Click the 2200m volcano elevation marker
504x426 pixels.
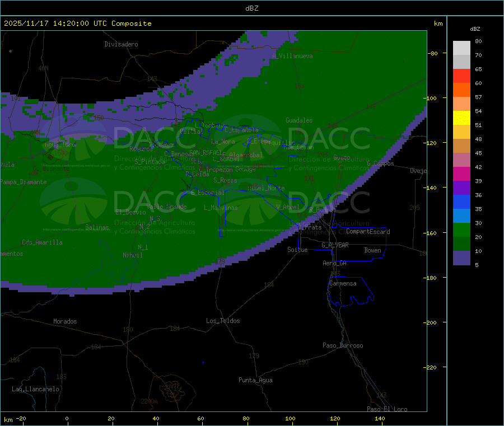click(149, 401)
